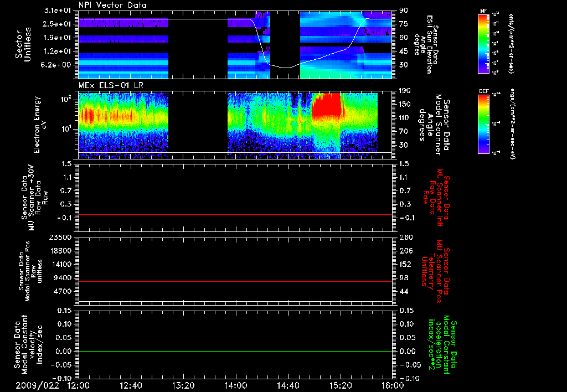Click the green zero line in the velocity plot
567x392 pixels.
click(235, 351)
